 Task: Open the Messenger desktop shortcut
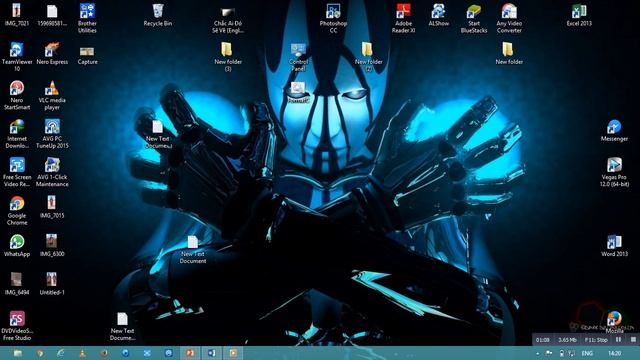point(614,130)
